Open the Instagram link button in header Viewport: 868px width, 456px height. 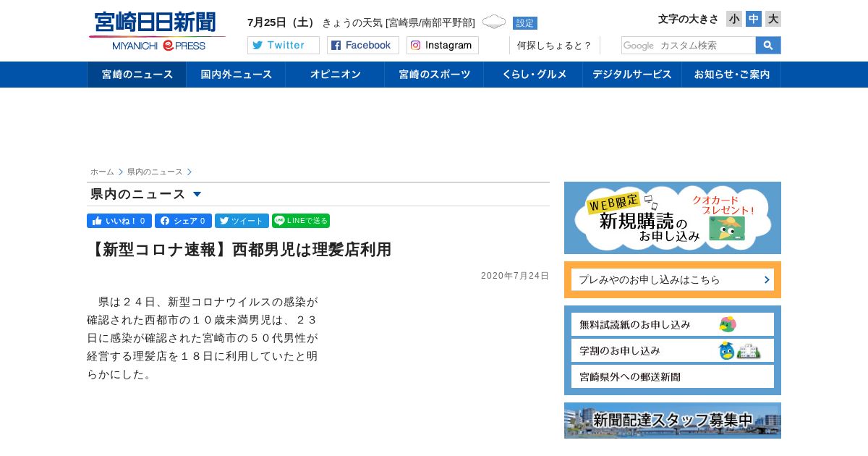[x=443, y=46]
